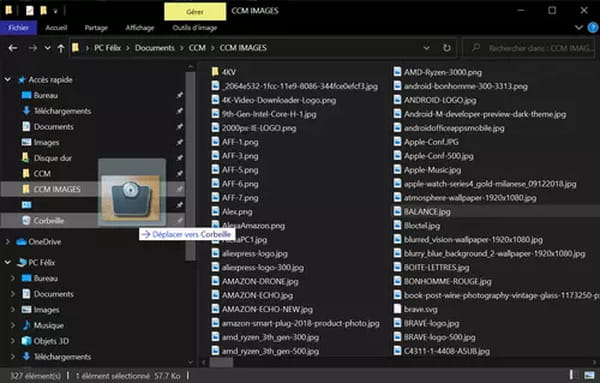Click Documents in the address path

[x=155, y=48]
